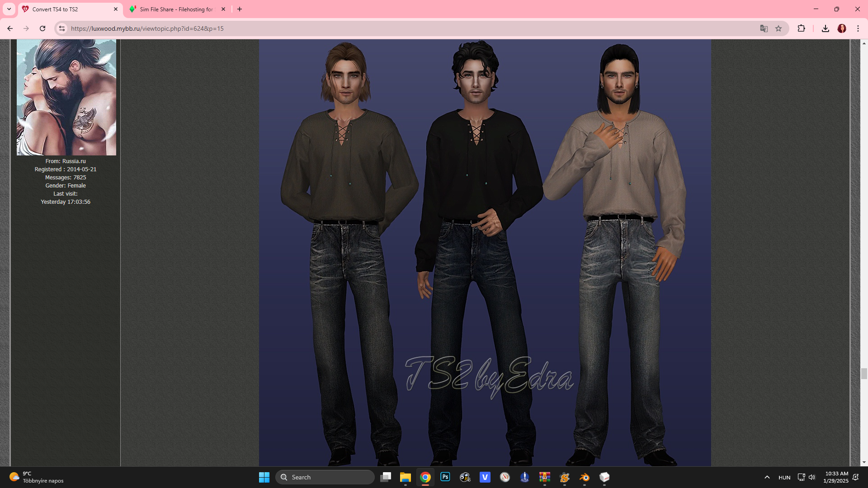Switch the HUN keyboard language

pos(784,478)
